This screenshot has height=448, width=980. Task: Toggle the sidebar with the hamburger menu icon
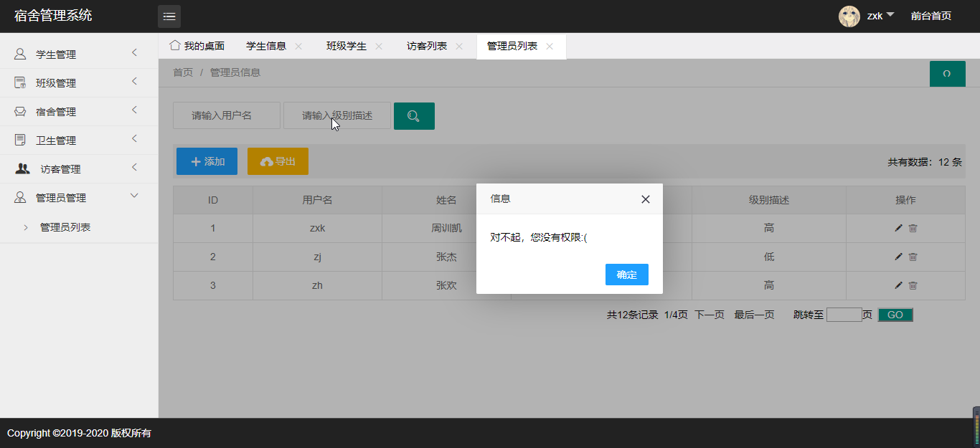tap(169, 16)
